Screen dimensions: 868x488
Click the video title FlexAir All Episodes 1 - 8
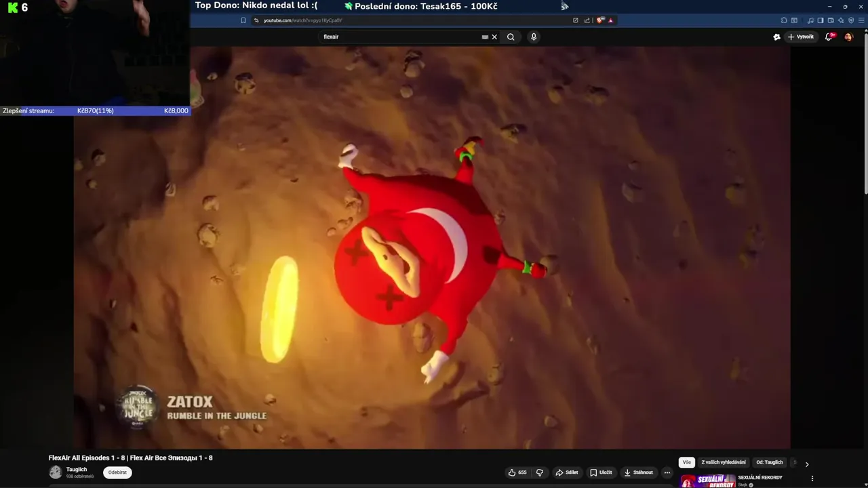coord(130,458)
